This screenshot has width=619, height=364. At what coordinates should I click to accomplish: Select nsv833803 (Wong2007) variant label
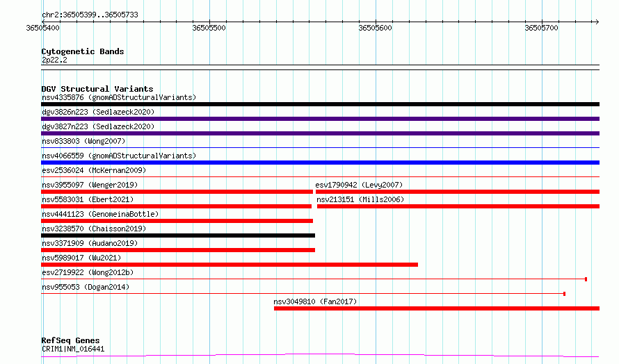pos(83,141)
